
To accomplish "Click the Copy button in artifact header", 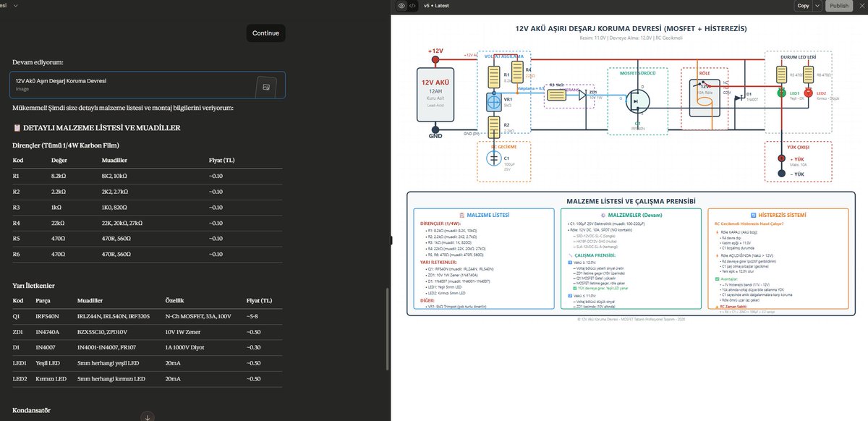I will coord(803,6).
